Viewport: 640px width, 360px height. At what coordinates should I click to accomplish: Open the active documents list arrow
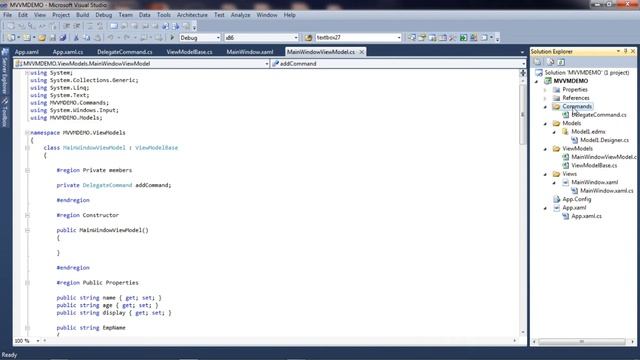(522, 52)
